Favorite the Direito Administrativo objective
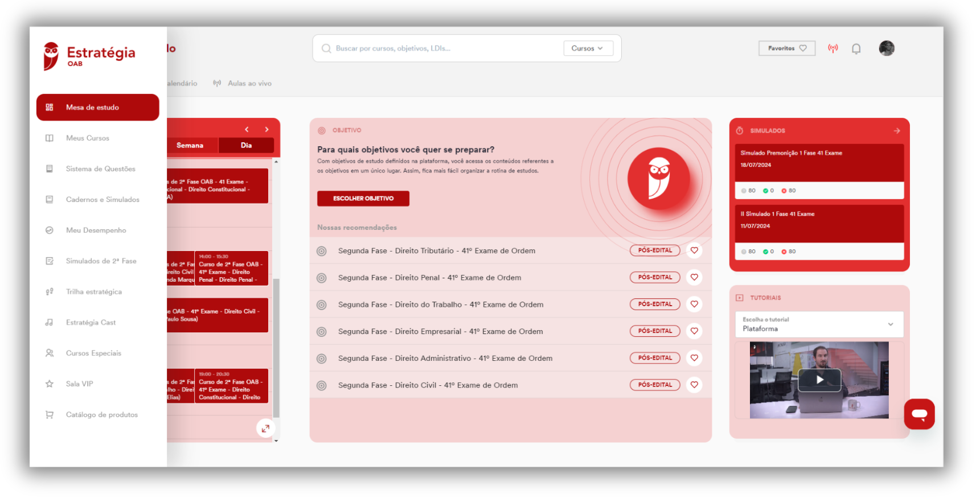The image size is (980, 498). [694, 358]
